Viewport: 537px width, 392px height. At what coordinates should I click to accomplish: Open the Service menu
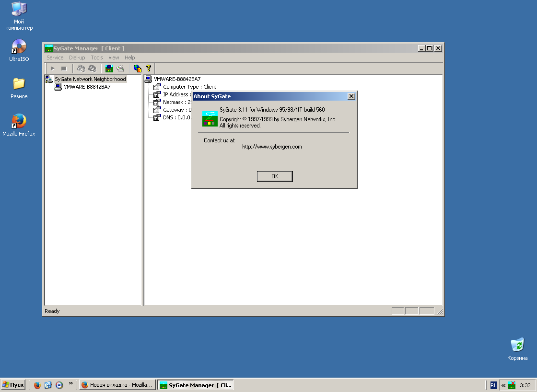pos(55,58)
